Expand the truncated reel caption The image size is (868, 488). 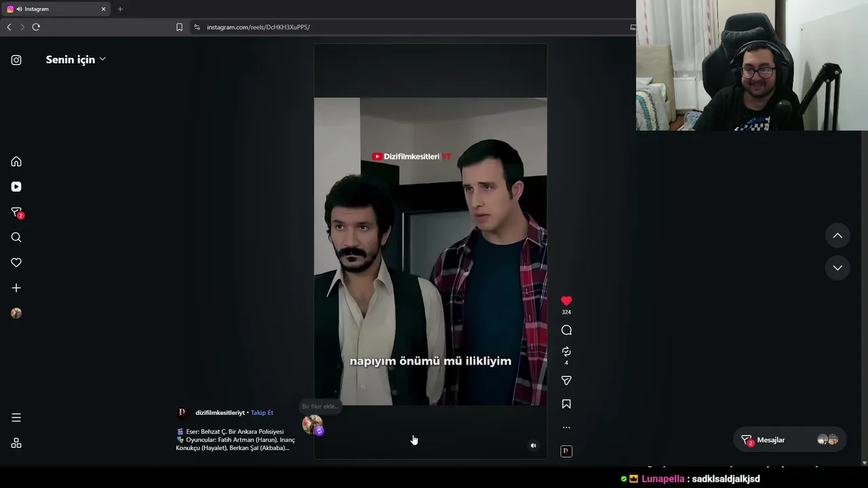pos(236,440)
